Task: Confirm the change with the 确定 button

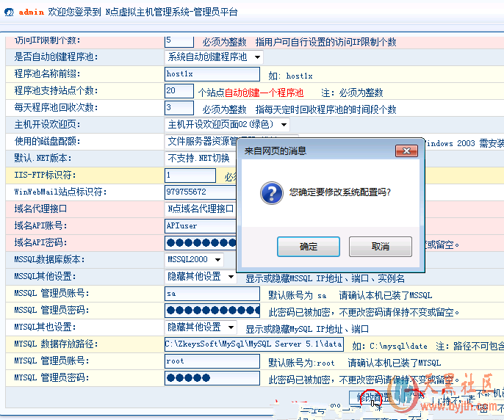Action: pyautogui.click(x=309, y=247)
